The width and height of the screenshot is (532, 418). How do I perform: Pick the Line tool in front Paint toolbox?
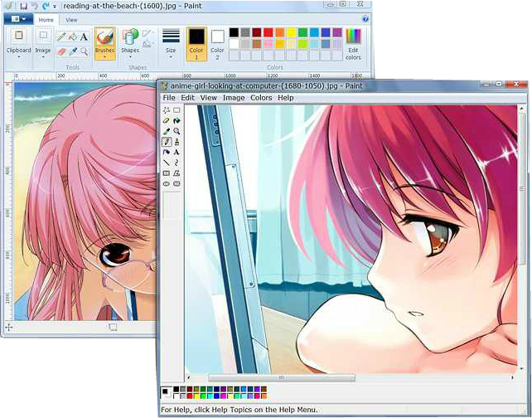tap(167, 163)
